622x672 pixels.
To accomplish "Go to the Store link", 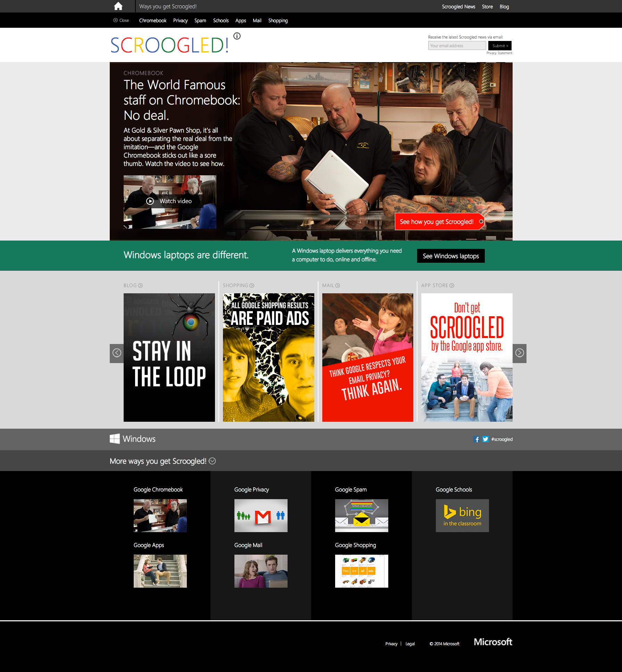I will (x=487, y=7).
